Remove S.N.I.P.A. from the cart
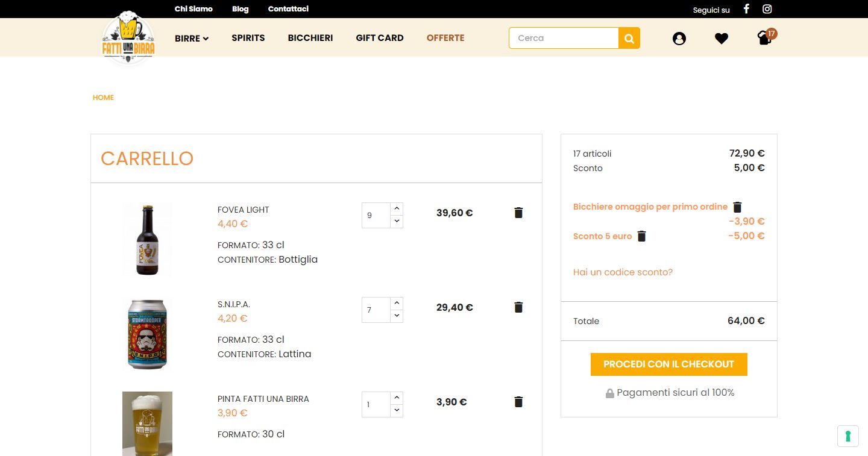The height and width of the screenshot is (456, 868). (518, 307)
